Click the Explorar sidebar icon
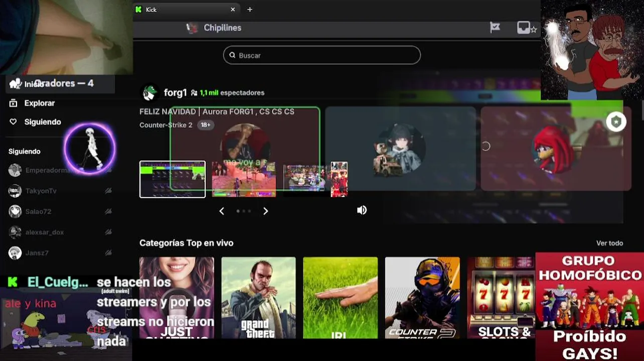Viewport: 644px width, 361px height. pos(14,103)
